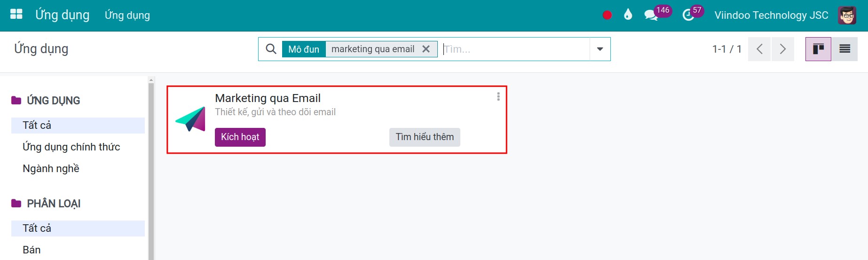
Task: Click the red recording dot icon
Action: coord(607,15)
